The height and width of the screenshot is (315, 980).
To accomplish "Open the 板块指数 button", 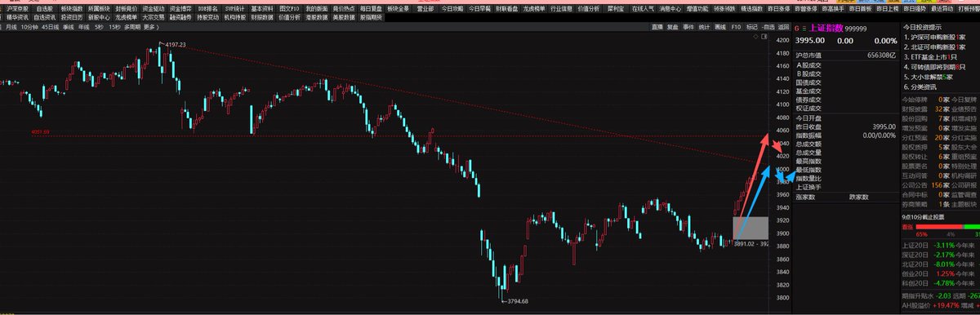I will (x=71, y=8).
